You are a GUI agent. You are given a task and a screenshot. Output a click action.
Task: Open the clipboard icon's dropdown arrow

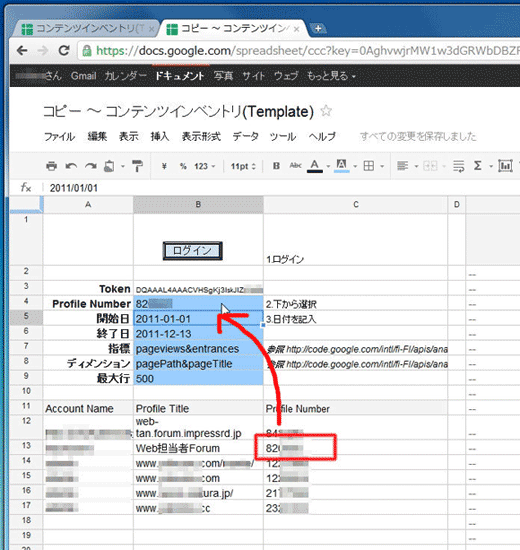tap(123, 166)
